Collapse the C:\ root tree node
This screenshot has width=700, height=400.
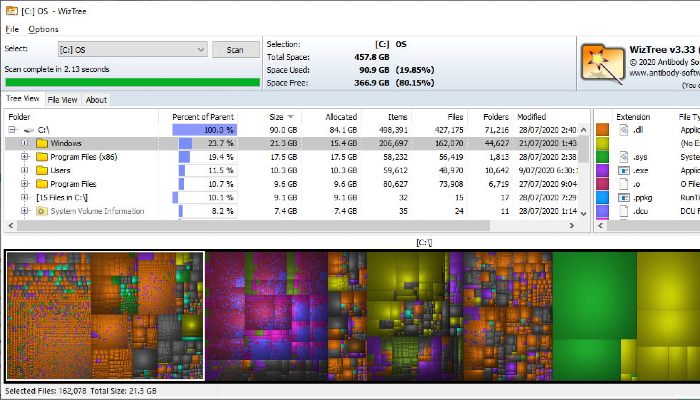tap(12, 130)
